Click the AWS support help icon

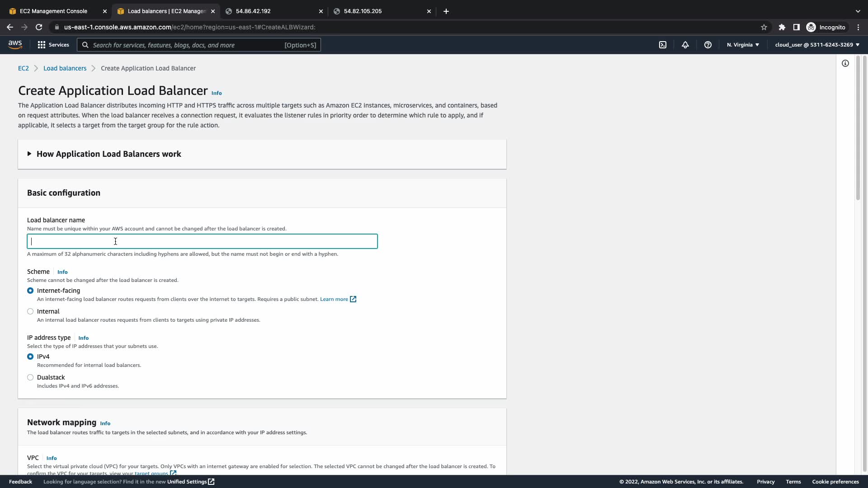pos(708,45)
